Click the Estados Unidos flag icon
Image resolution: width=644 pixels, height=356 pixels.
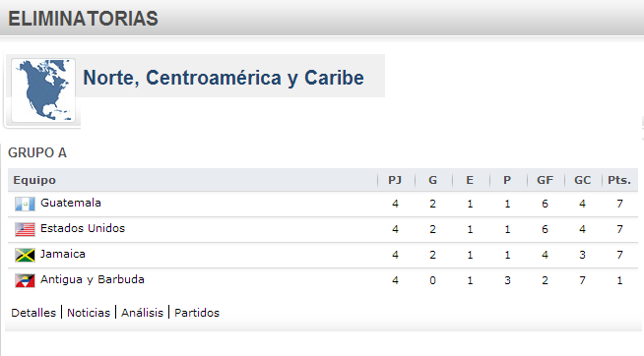tap(25, 230)
